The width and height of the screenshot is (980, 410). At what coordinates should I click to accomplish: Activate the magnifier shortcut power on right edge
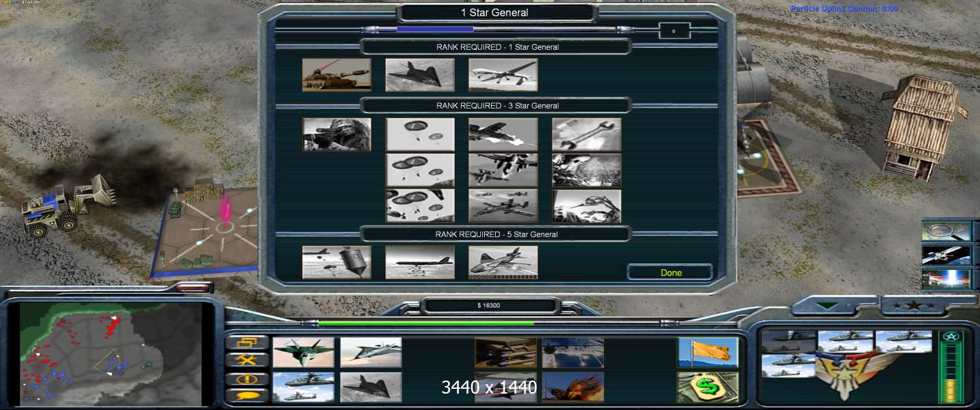(946, 231)
